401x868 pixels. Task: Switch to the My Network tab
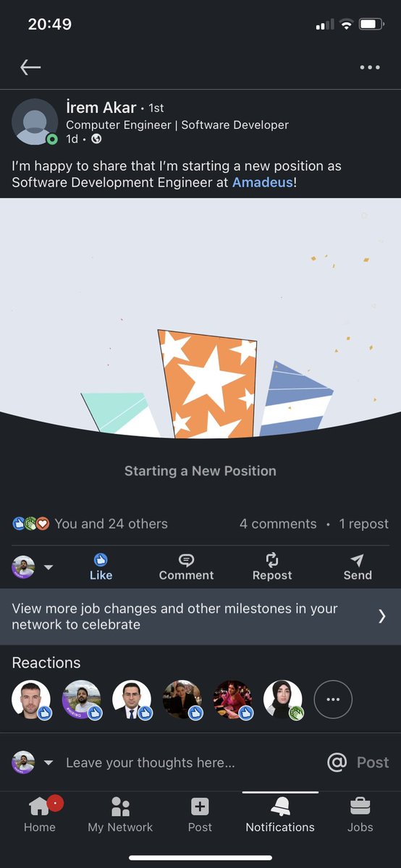(120, 814)
